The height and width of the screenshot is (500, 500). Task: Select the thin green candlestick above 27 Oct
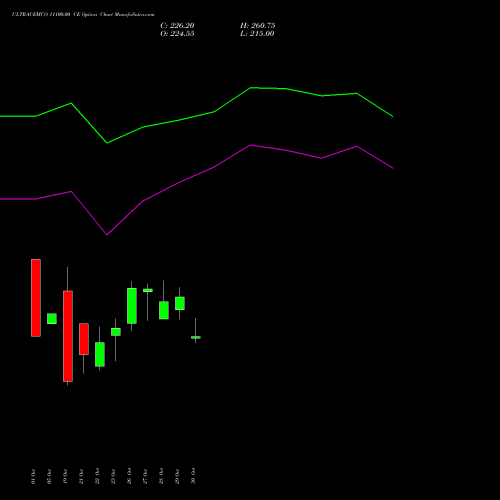coord(148,290)
